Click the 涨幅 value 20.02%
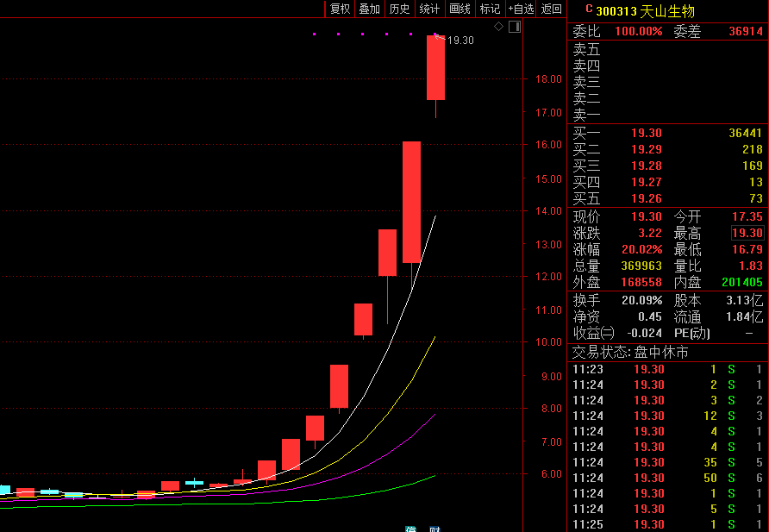This screenshot has width=769, height=532. click(x=642, y=249)
